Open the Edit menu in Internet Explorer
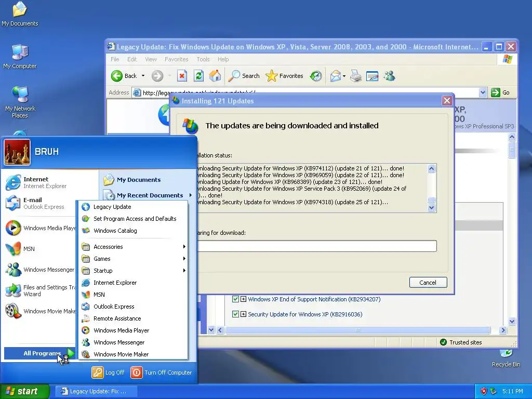The height and width of the screenshot is (399, 532). click(x=131, y=59)
